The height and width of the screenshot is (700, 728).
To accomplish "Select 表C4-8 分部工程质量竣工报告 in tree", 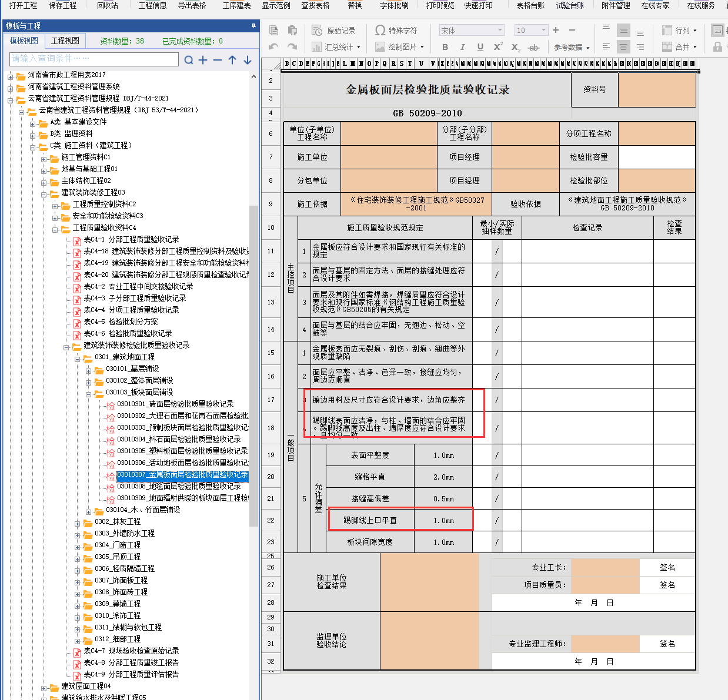I will click(131, 663).
